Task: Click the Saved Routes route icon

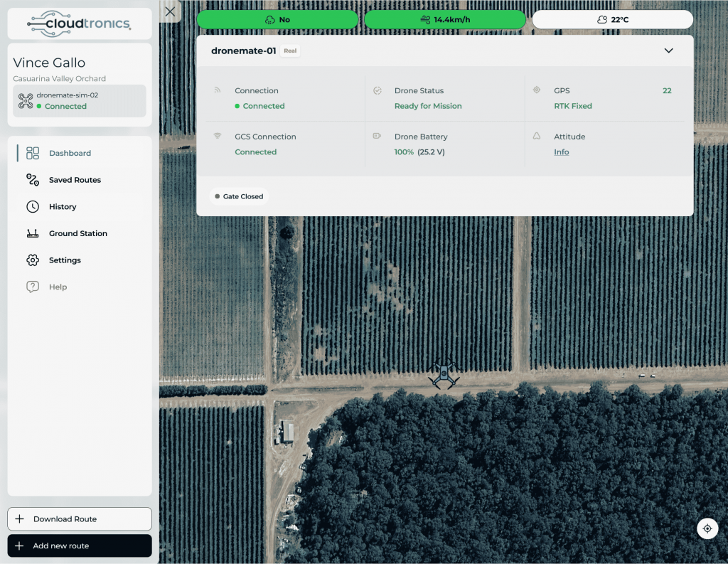Action: [x=32, y=179]
